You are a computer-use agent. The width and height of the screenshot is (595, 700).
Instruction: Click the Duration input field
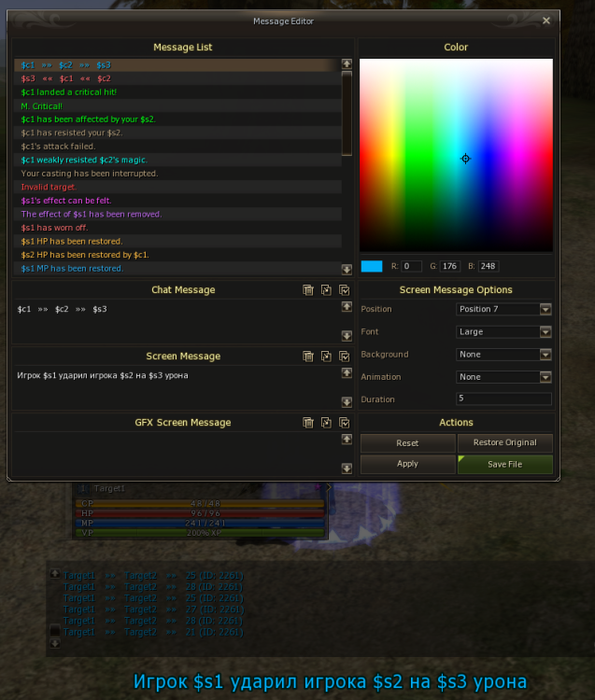pyautogui.click(x=503, y=399)
